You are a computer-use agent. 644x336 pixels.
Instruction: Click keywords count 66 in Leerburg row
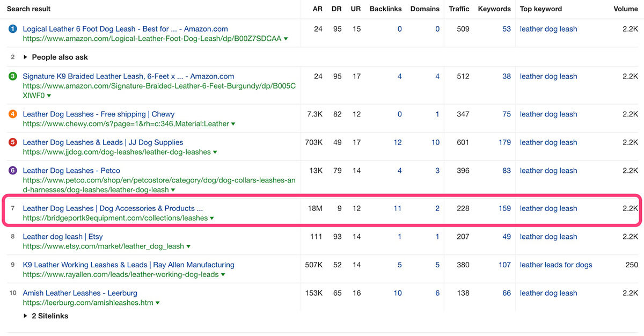tap(507, 293)
